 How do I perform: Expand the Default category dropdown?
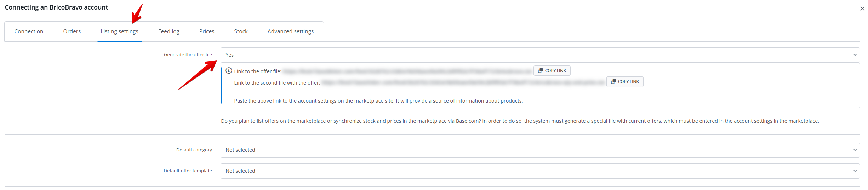click(x=540, y=150)
